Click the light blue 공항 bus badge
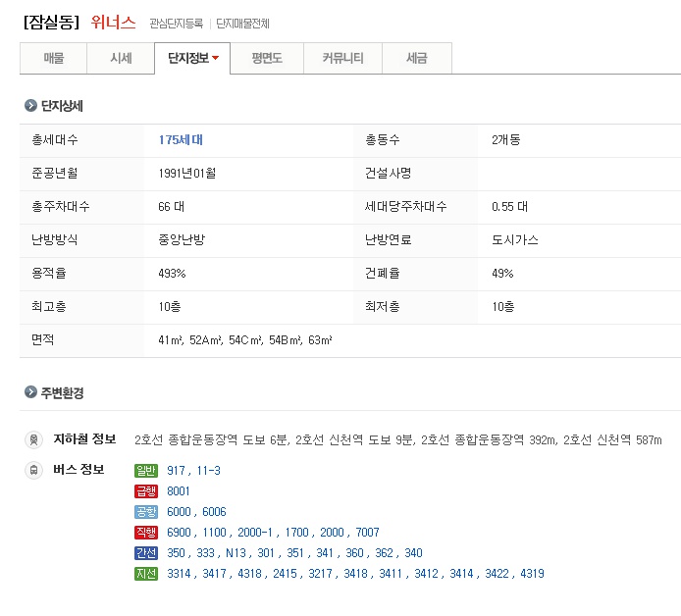 146,512
